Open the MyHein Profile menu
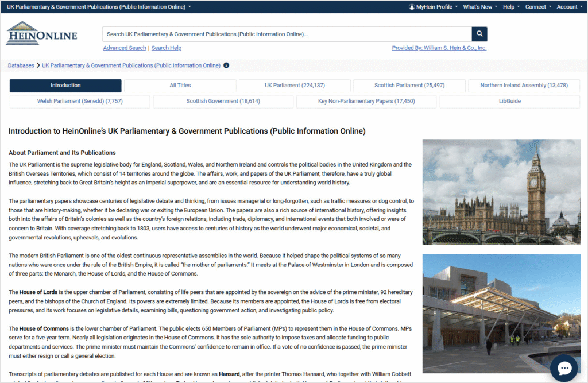The width and height of the screenshot is (588, 383). (433, 7)
